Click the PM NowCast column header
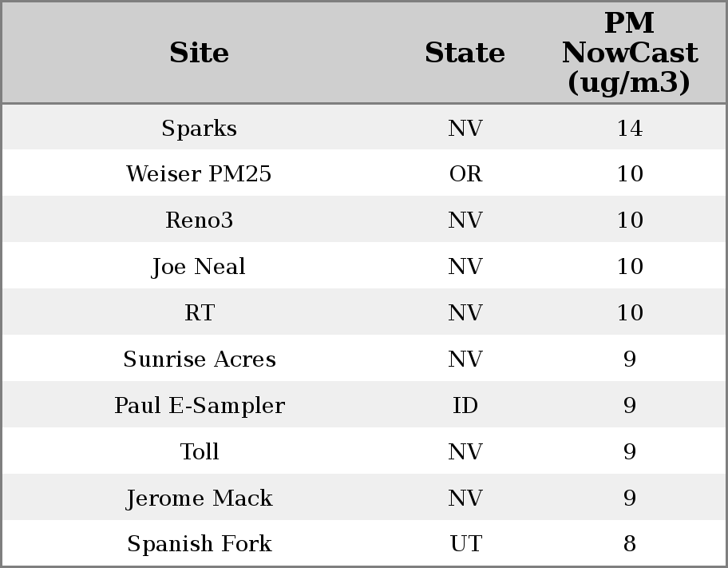The width and height of the screenshot is (728, 568). [629, 53]
